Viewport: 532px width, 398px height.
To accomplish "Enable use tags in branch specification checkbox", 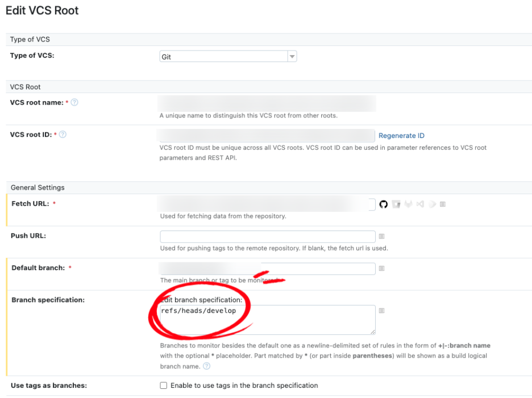I will [x=164, y=386].
